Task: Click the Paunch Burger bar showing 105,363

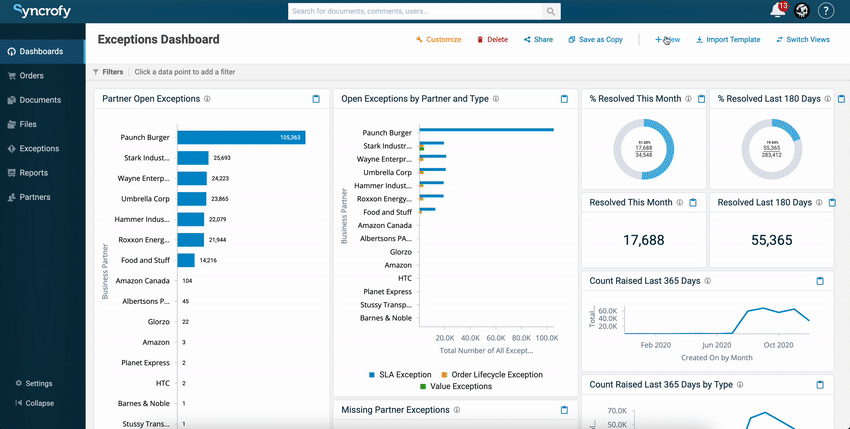Action: (x=241, y=138)
